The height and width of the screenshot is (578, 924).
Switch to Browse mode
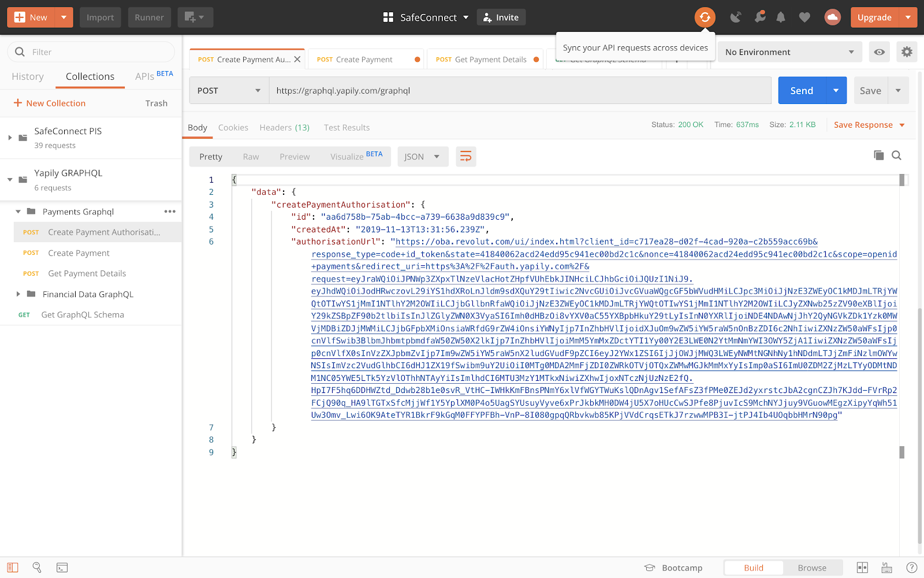coord(812,568)
